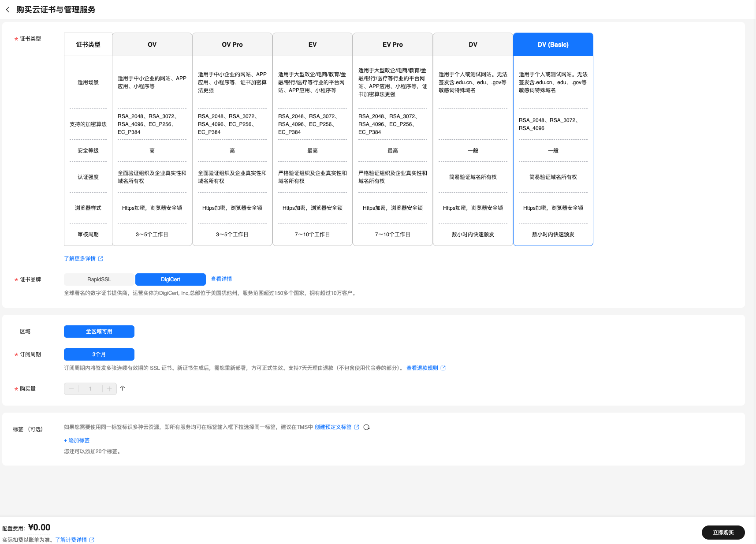This screenshot has height=544, width=756.
Task: Click external link icon after 了解更多详情
Action: click(x=101, y=259)
